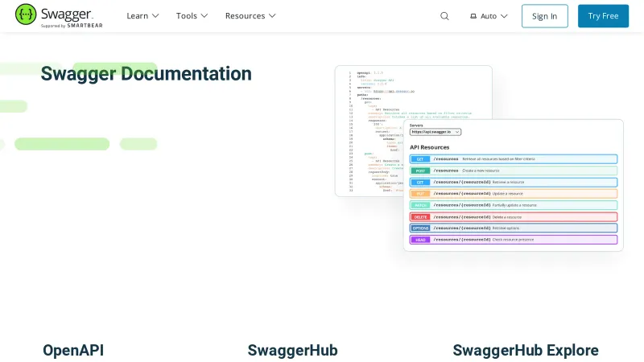
Task: Expand the Learn dropdown menu
Action: pyautogui.click(x=142, y=16)
